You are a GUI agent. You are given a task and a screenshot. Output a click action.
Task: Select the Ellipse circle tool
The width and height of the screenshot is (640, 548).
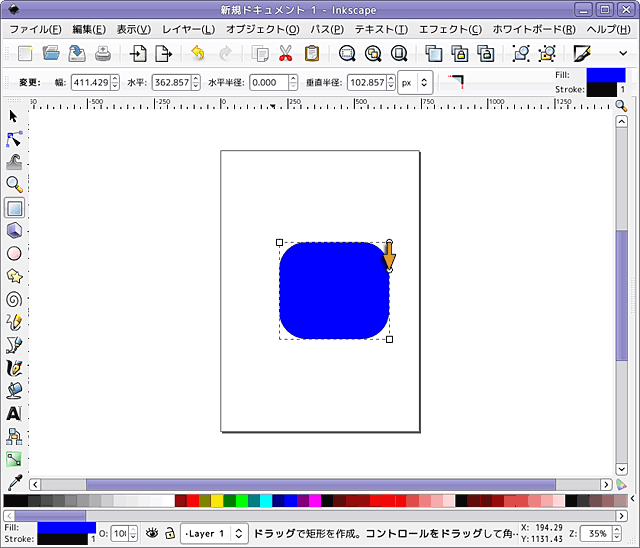click(14, 254)
